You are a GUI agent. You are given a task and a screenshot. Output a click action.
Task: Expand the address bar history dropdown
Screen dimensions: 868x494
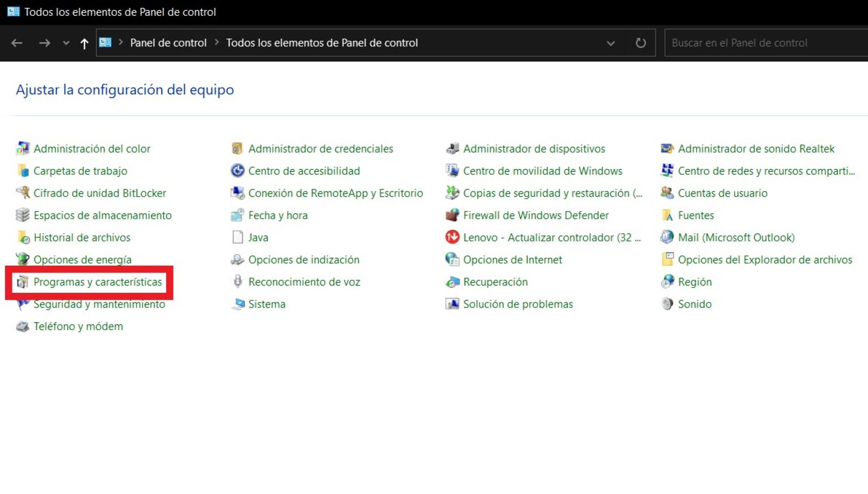pyautogui.click(x=611, y=43)
